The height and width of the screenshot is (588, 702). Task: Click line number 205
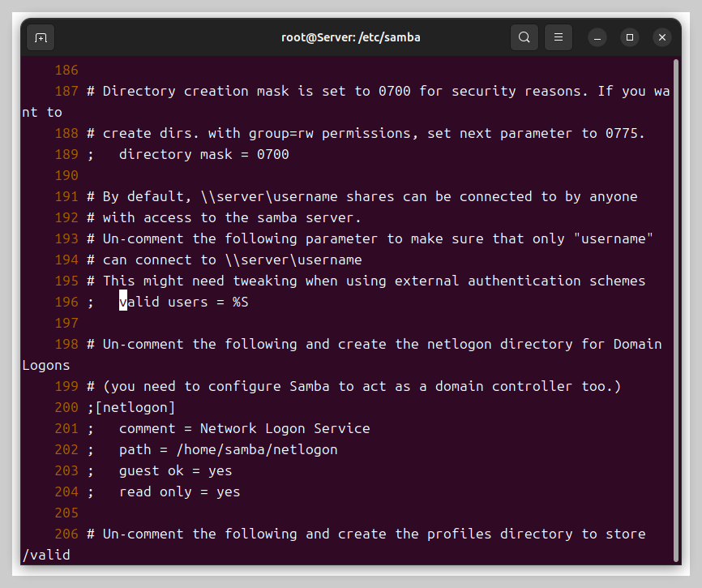pyautogui.click(x=66, y=513)
